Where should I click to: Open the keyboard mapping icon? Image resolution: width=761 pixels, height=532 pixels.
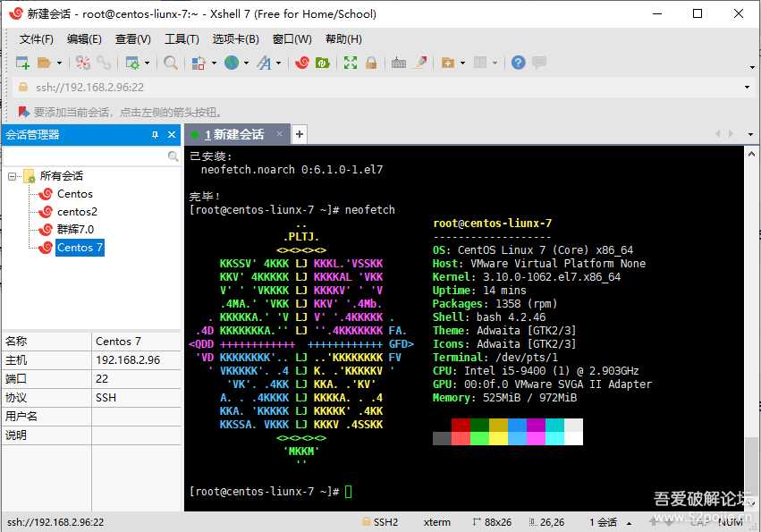coord(399,63)
